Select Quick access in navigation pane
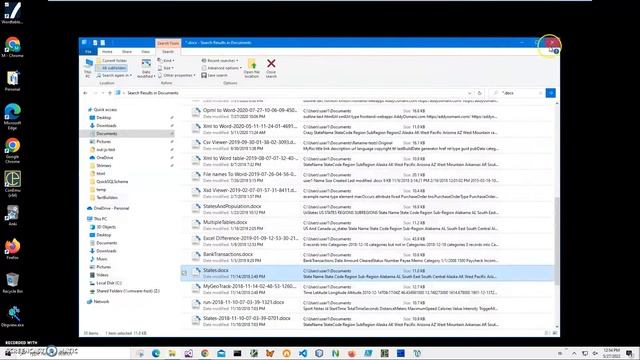Image resolution: width=640 pixels, height=360 pixels. pos(105,110)
